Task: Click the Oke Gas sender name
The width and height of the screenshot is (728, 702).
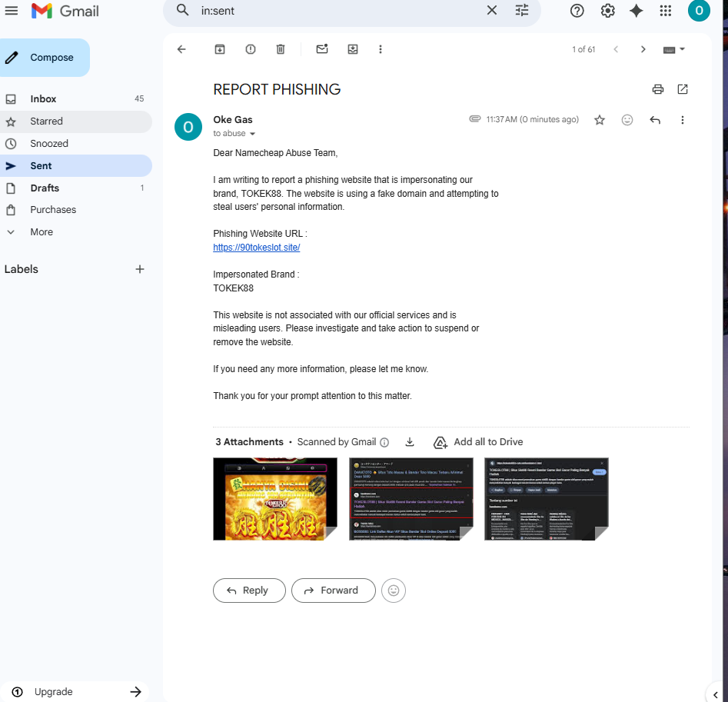Action: coord(233,120)
